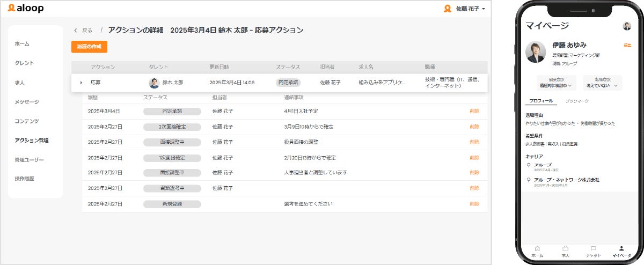Select アクション管理 in the sidebar
The width and height of the screenshot is (644, 265).
[32, 141]
